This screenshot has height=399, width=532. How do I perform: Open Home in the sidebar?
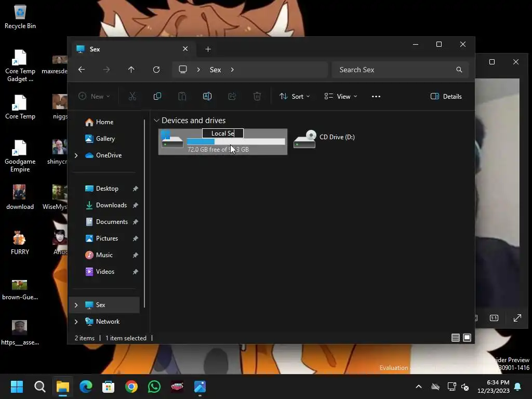click(x=104, y=122)
